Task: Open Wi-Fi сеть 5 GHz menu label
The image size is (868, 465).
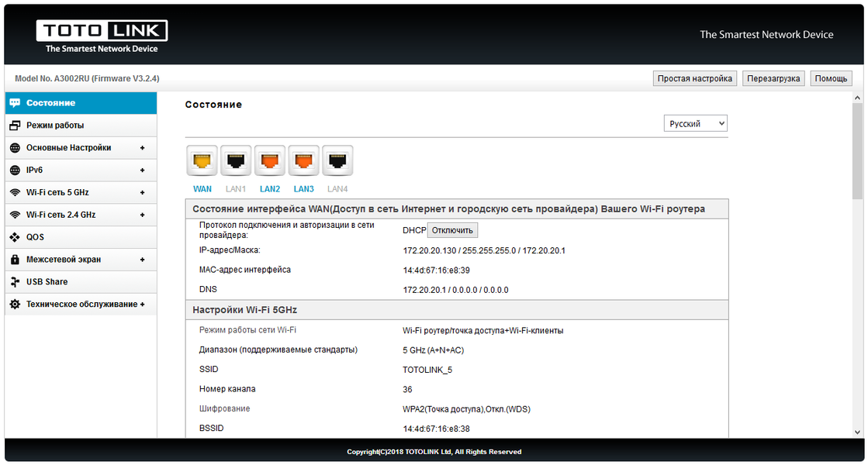Action: coord(57,192)
